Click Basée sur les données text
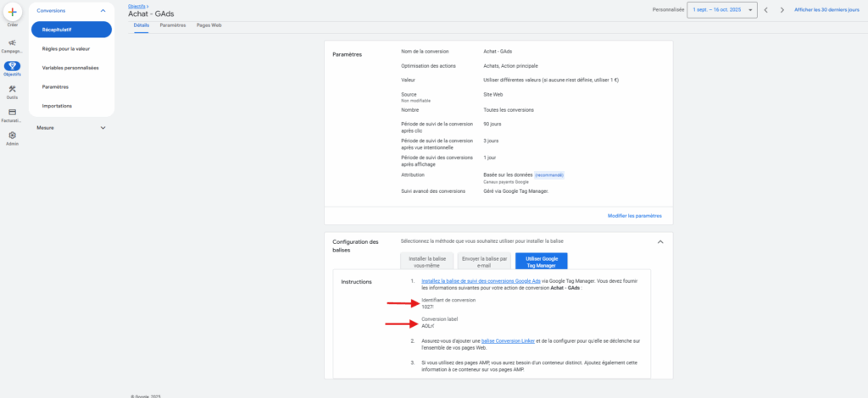This screenshot has height=398, width=868. click(x=508, y=174)
